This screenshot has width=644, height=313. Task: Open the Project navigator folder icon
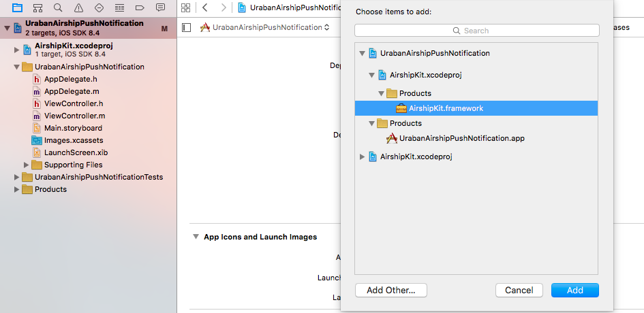17,7
